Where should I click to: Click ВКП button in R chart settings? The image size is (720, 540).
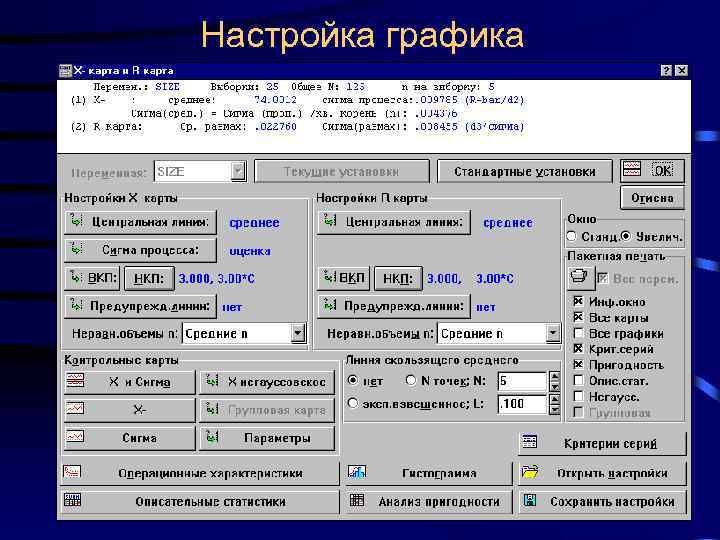click(343, 278)
